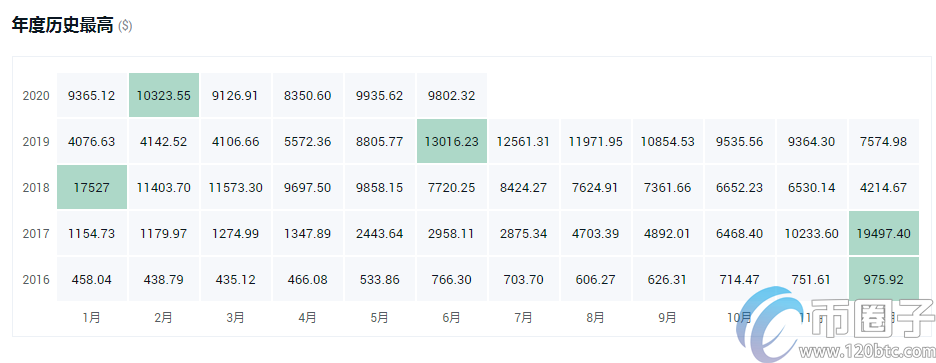Click the 2020 year row label
The image size is (936, 363).
tap(36, 96)
